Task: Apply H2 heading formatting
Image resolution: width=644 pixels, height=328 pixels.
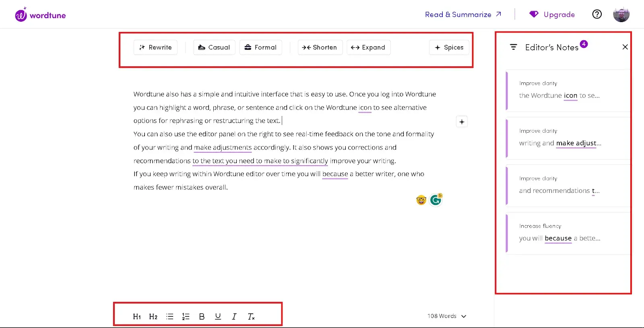Action: pos(153,316)
